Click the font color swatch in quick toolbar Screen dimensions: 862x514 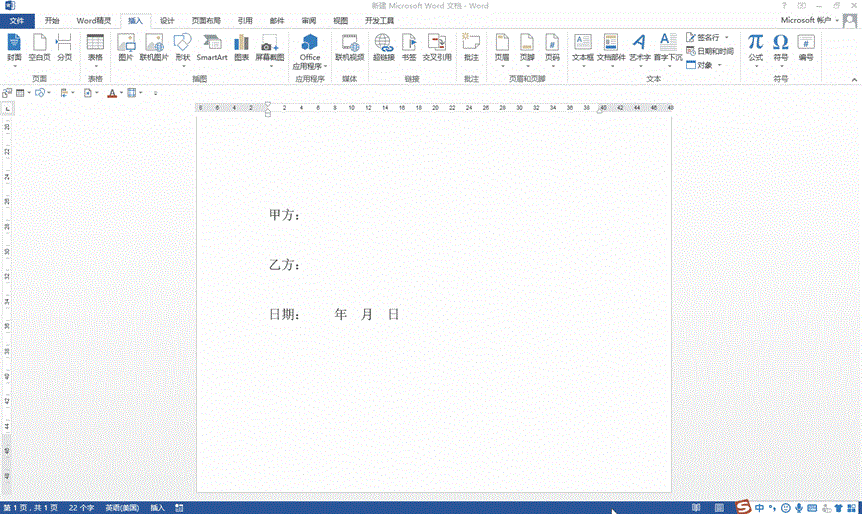coord(112,93)
